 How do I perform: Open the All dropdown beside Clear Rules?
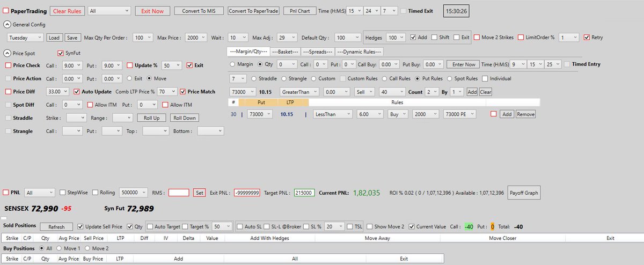pyautogui.click(x=109, y=11)
